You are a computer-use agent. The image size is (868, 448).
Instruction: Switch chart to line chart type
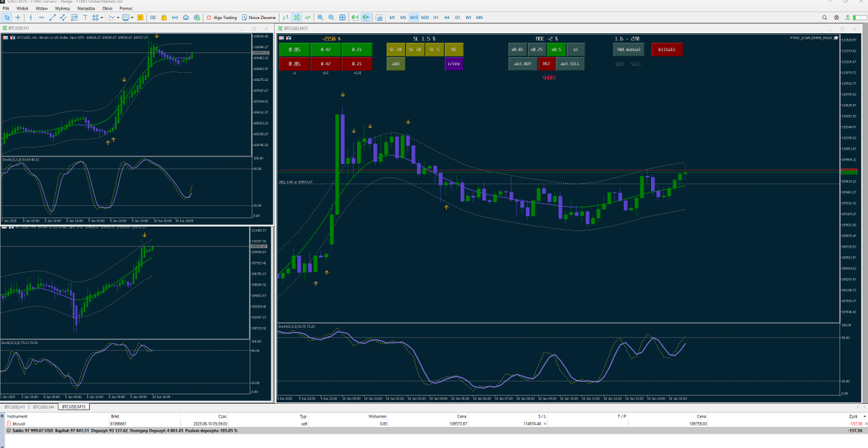coord(307,17)
